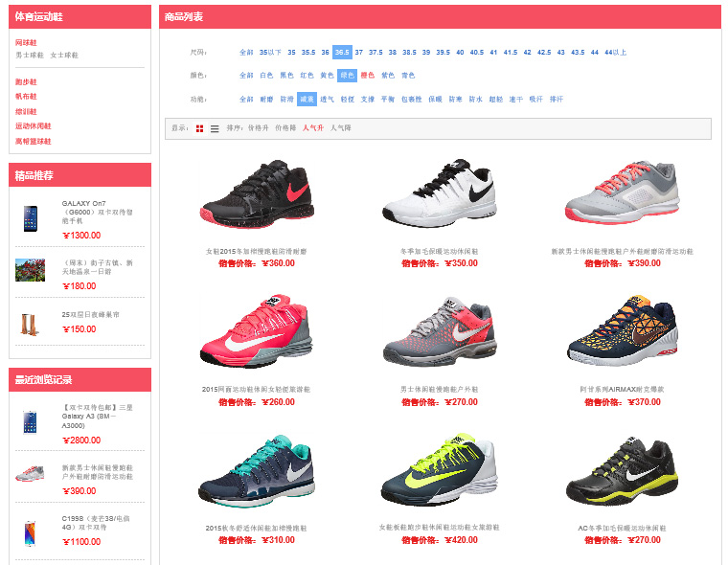Click the 男士休闲鞋慢跑鞋户外鞋 product title
The width and height of the screenshot is (728, 565).
tap(440, 390)
